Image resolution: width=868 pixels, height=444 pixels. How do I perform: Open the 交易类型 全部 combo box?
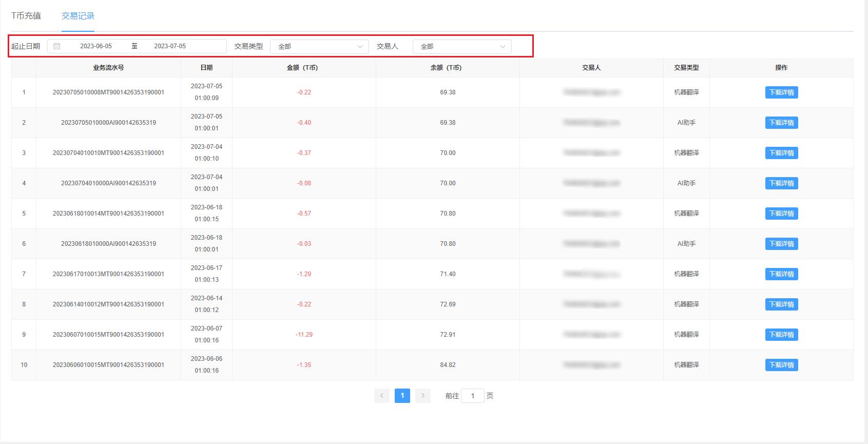point(319,47)
